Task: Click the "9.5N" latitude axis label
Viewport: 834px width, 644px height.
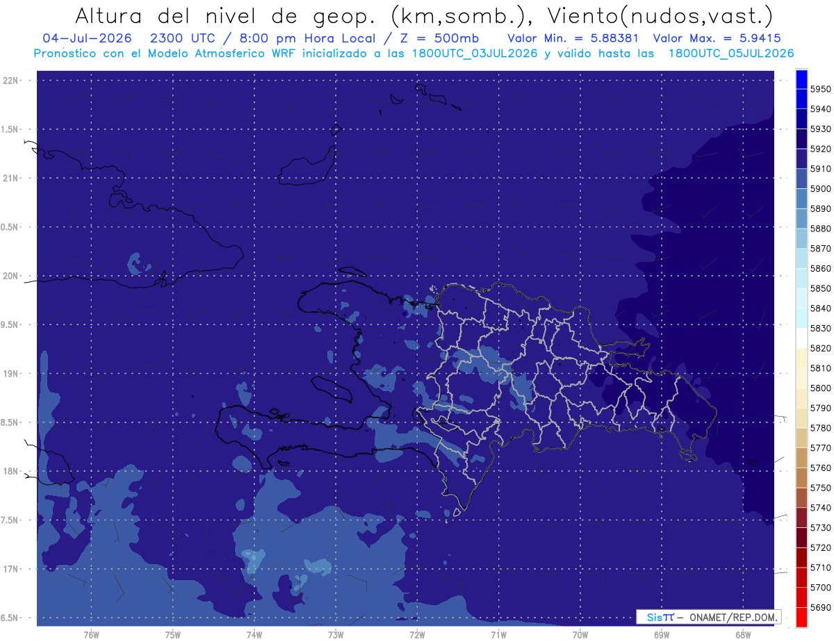Action: pos(10,325)
